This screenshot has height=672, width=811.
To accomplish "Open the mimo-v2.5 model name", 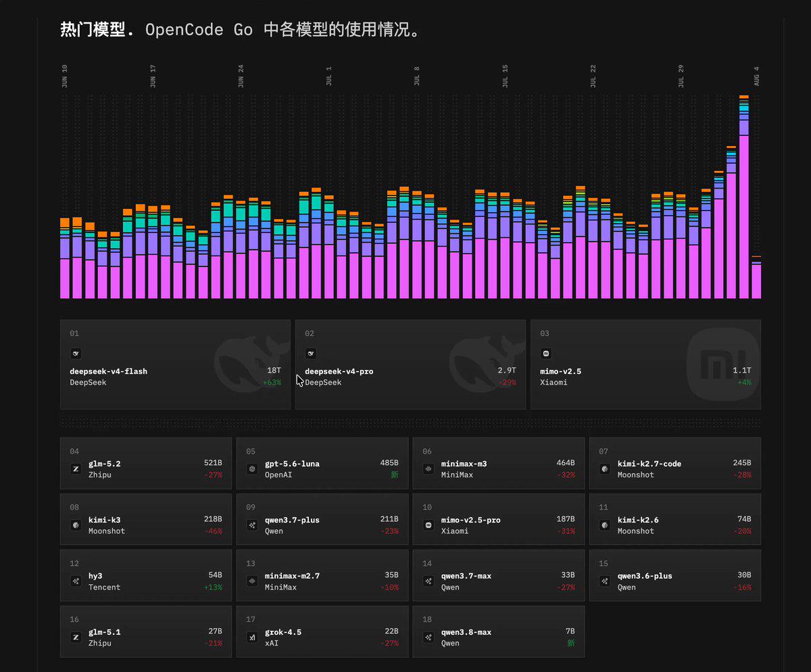I will coord(560,371).
